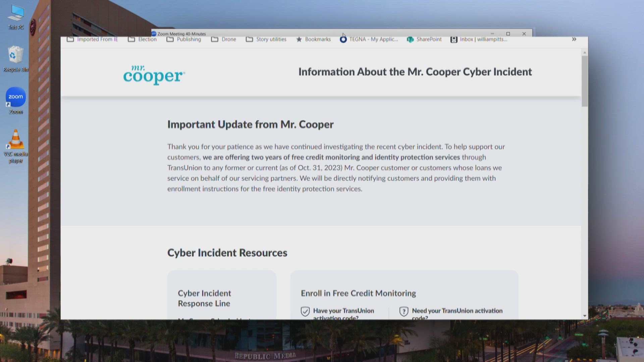Open the Recycle Bin desktop icon
The height and width of the screenshot is (362, 644).
tap(15, 59)
